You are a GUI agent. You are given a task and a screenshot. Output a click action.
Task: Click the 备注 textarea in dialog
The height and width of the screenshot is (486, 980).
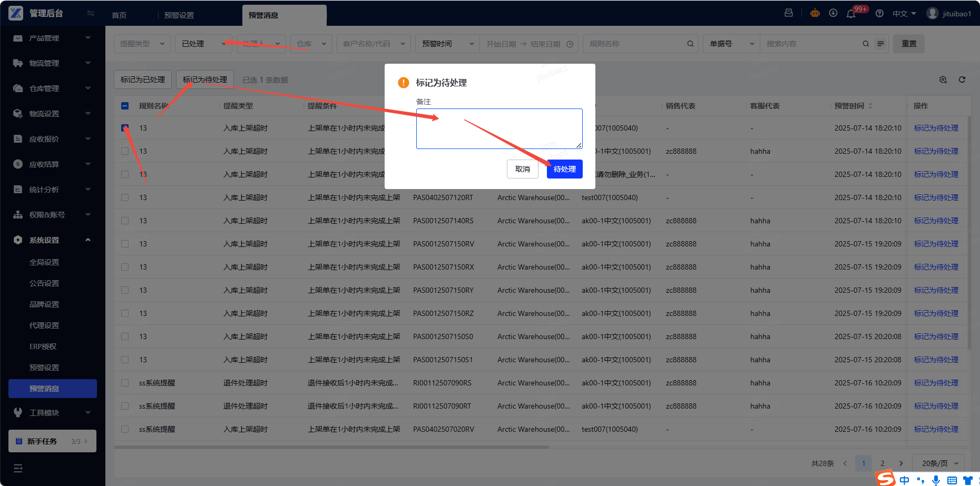499,128
